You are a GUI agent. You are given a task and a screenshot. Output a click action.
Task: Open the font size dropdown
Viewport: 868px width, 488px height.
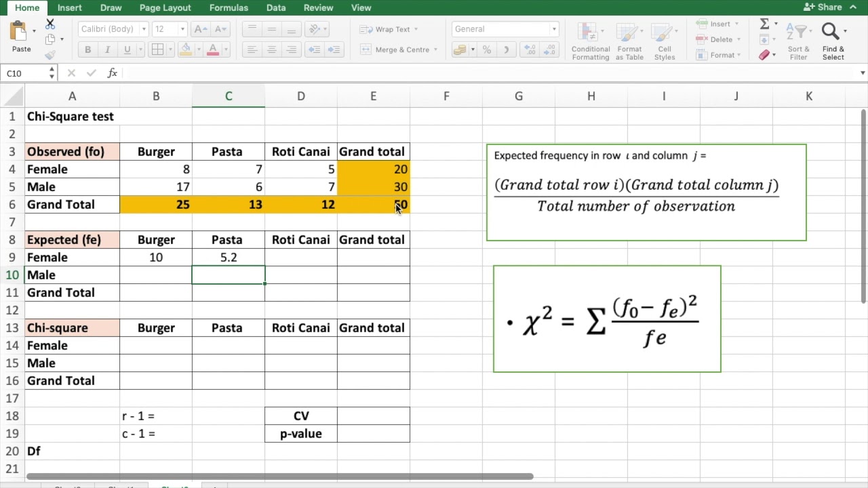(x=182, y=29)
